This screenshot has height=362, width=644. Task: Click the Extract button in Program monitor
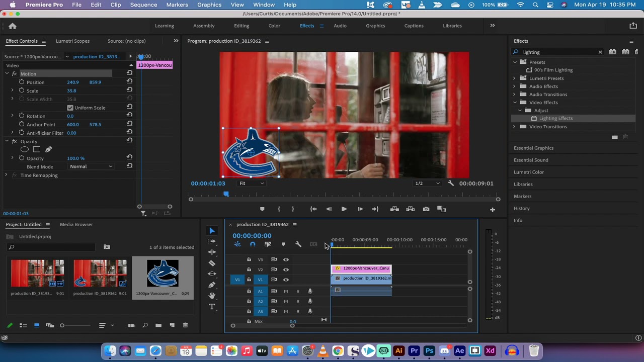410,209
